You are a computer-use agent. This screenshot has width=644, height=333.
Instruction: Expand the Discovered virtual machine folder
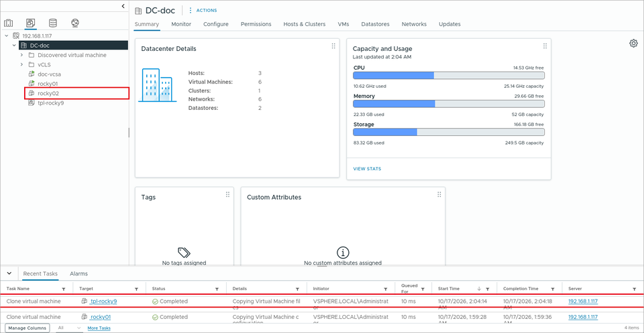(21, 55)
